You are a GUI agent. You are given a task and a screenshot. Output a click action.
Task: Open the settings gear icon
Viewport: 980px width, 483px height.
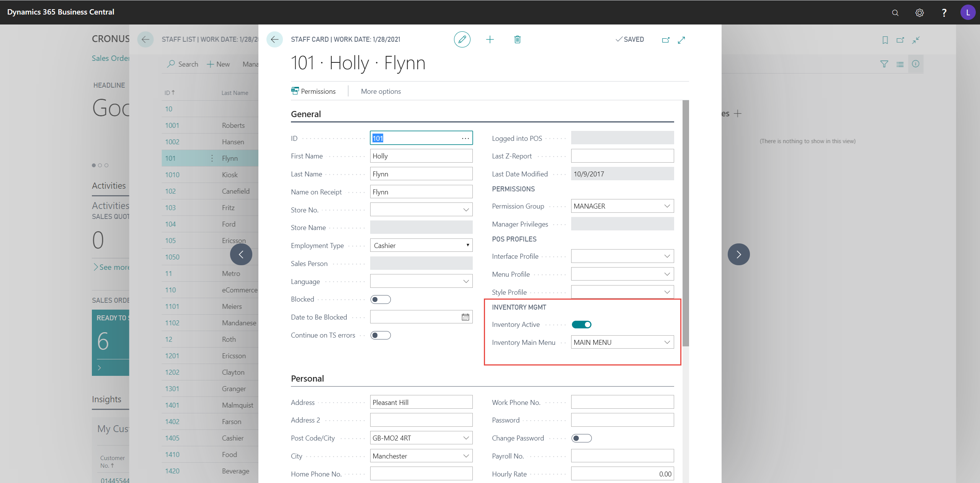(920, 13)
